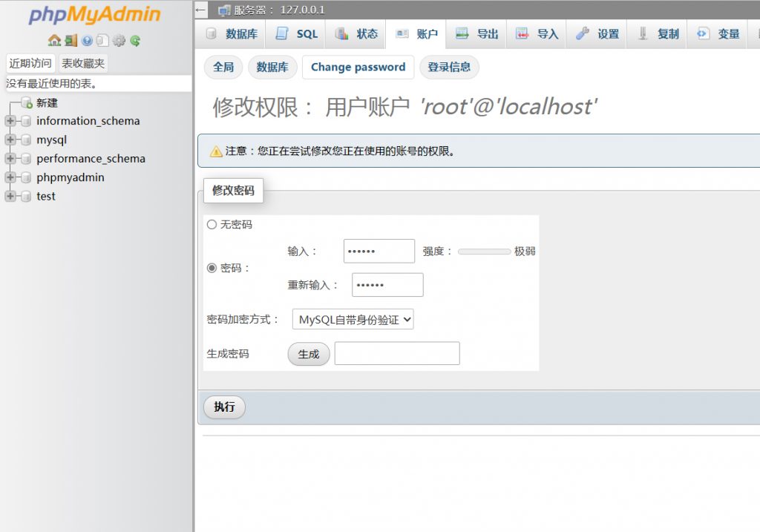Expand the information_schema database tree
Viewport: 760px width, 532px height.
(10, 121)
